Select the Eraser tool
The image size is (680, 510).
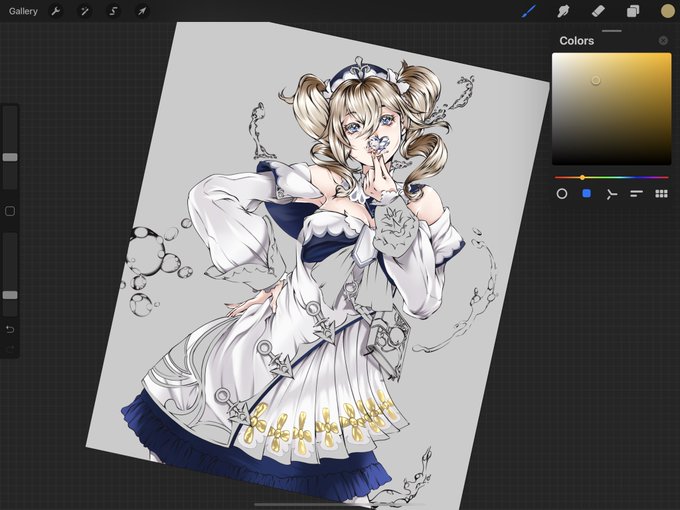pyautogui.click(x=598, y=11)
